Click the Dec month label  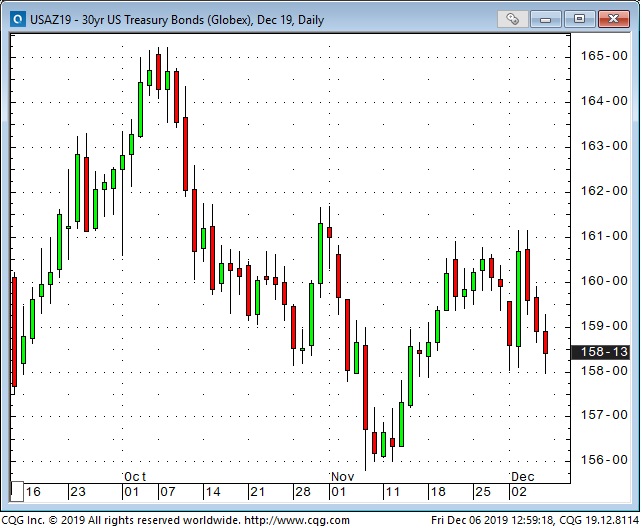point(522,477)
